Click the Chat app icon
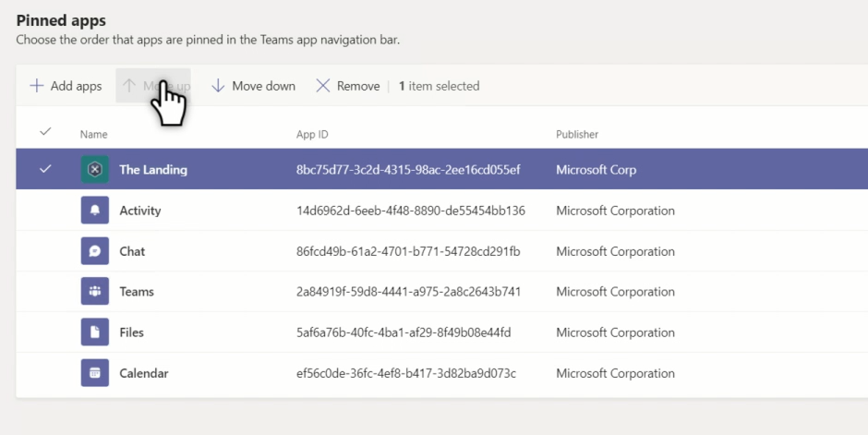Image resolution: width=868 pixels, height=435 pixels. (x=94, y=251)
